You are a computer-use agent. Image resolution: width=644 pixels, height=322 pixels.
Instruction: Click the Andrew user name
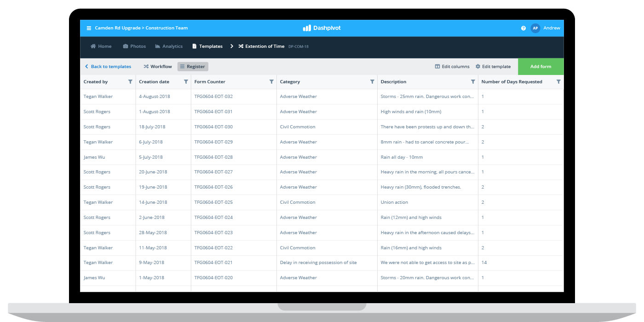coord(552,28)
